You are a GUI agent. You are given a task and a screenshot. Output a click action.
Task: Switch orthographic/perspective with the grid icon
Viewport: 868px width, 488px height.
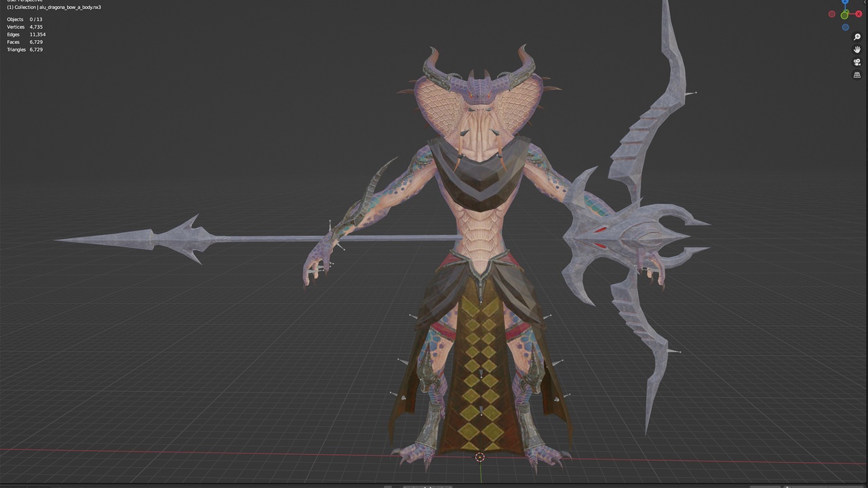[857, 75]
